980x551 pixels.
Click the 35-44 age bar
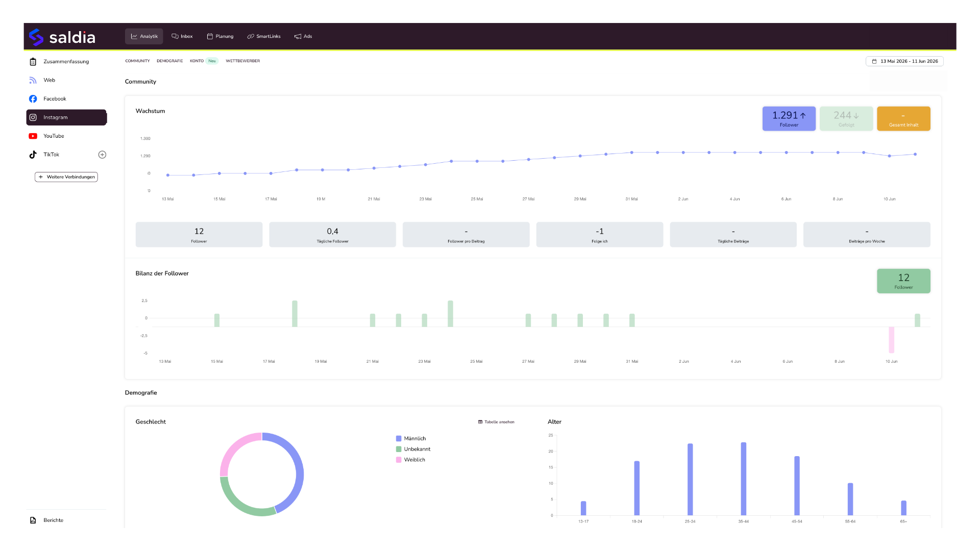744,479
